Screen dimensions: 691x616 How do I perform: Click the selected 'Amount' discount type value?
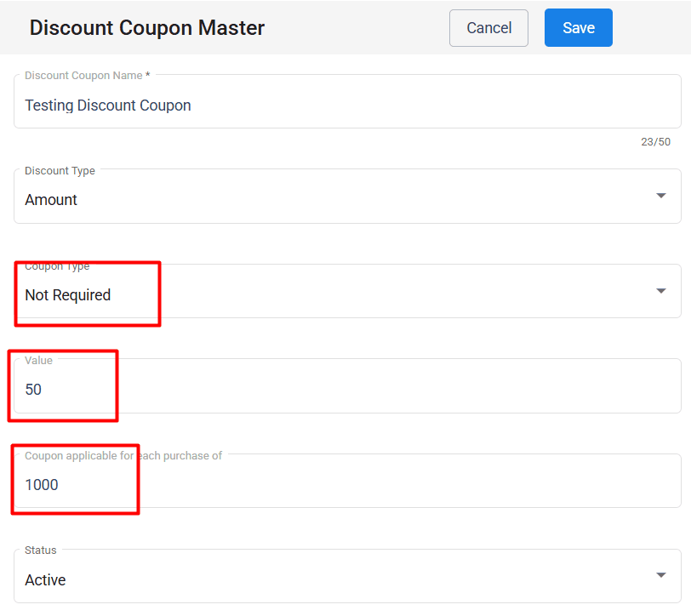(51, 200)
